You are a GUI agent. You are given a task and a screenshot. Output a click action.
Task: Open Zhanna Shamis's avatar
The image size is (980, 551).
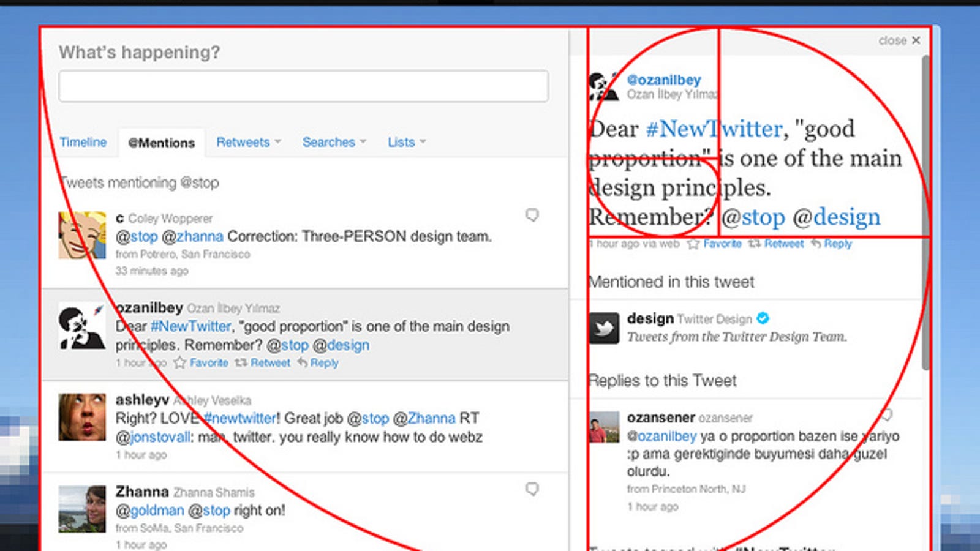(x=82, y=509)
